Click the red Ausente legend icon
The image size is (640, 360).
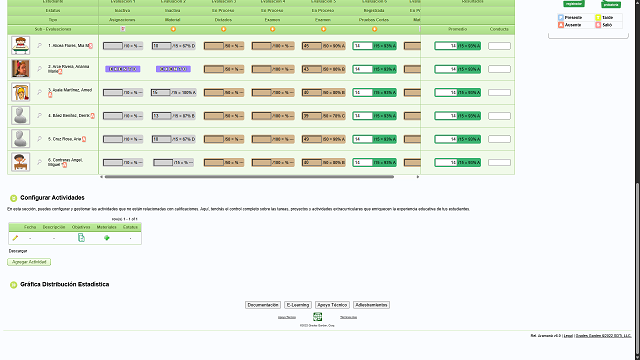(x=561, y=25)
